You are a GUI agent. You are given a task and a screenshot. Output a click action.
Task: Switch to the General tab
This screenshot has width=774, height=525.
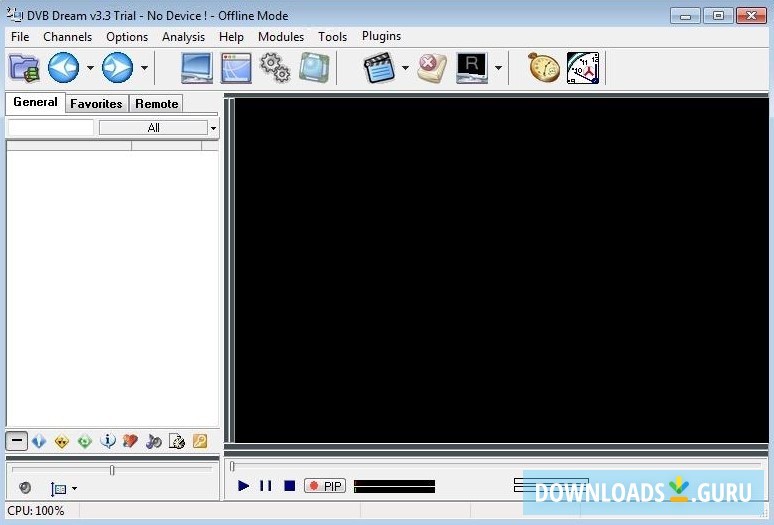click(x=35, y=102)
